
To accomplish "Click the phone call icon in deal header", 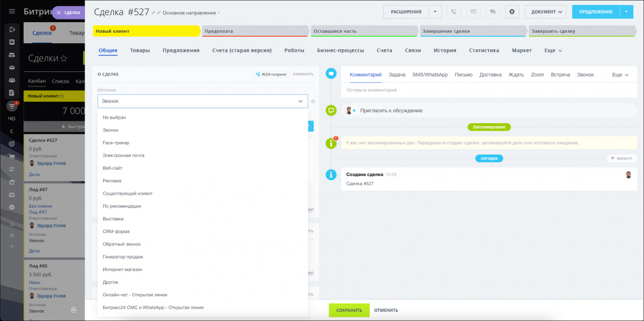I will pos(454,12).
